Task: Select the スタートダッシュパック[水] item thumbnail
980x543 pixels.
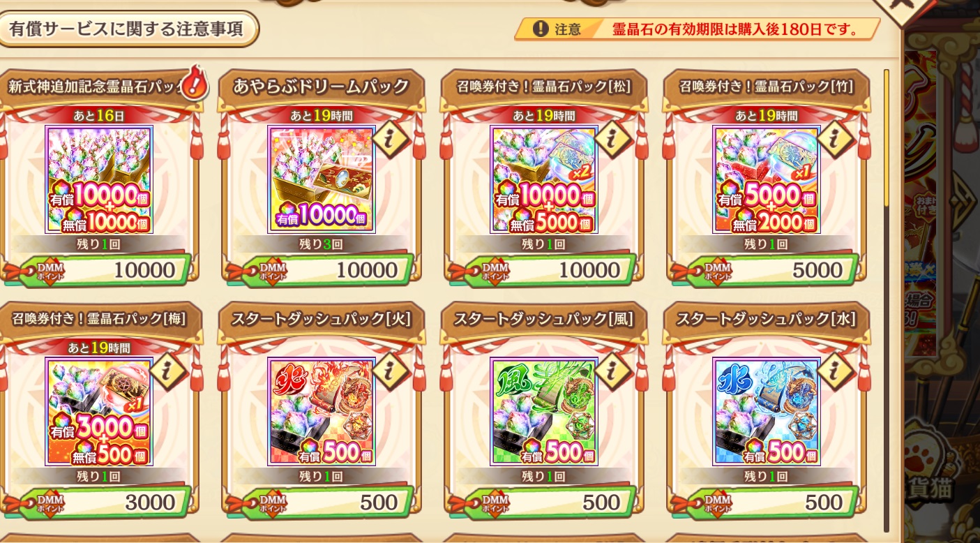Action: 767,411
